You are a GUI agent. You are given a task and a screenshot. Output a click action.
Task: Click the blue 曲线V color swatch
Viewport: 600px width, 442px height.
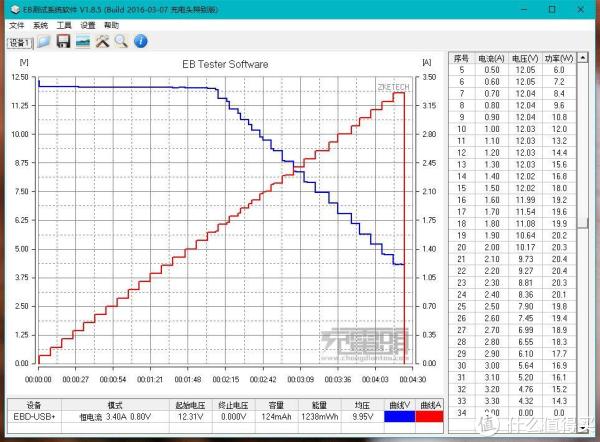(399, 416)
